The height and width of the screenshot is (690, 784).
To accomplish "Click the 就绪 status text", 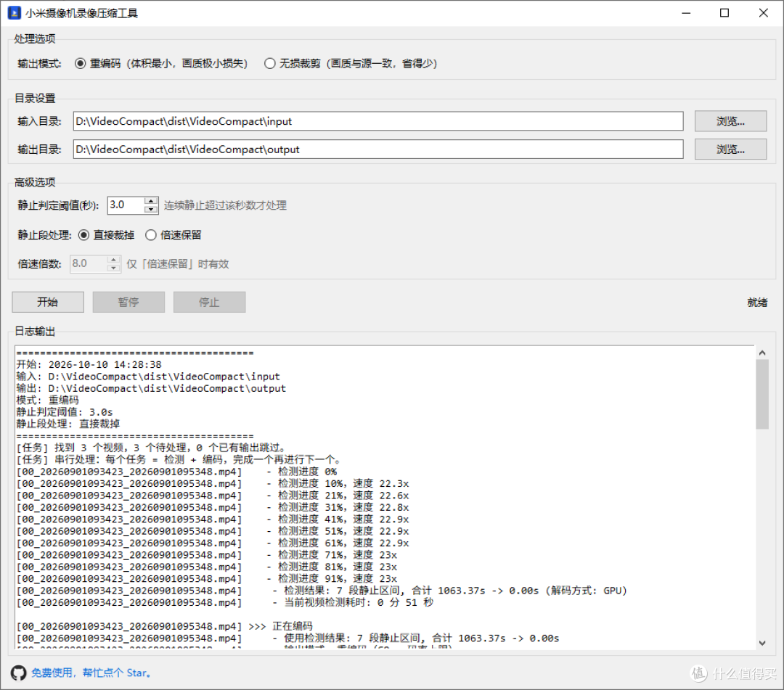I will pyautogui.click(x=757, y=303).
